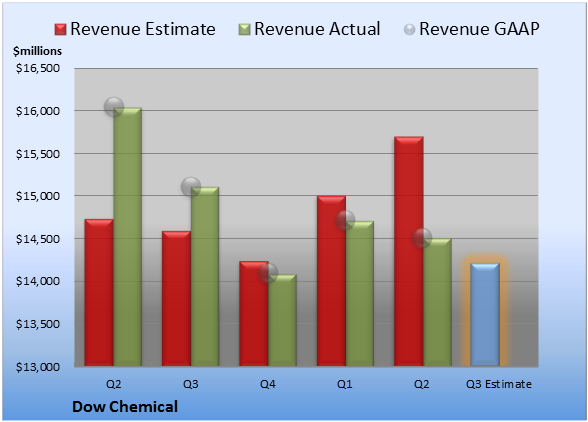
Task: Click the 'Q3' quarter axis label
Action: tap(190, 384)
